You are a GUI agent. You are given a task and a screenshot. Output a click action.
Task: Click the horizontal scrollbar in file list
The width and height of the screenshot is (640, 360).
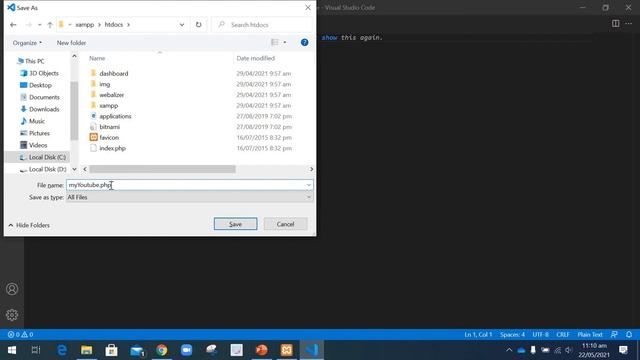point(162,169)
